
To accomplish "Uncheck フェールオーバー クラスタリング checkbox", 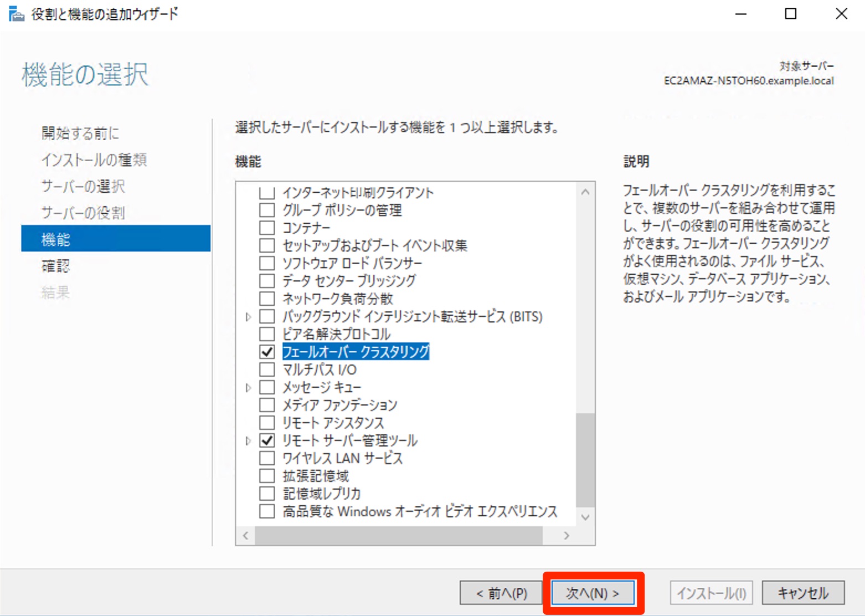I will (x=267, y=352).
